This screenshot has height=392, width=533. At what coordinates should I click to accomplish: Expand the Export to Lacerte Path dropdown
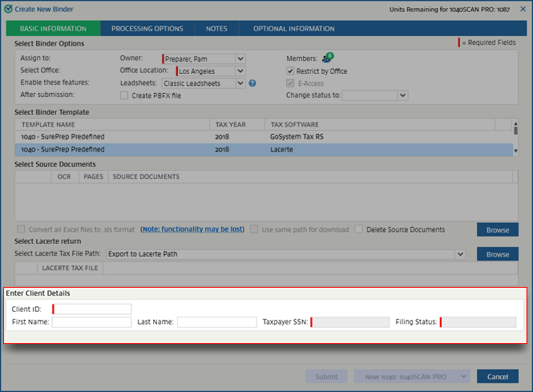click(460, 254)
